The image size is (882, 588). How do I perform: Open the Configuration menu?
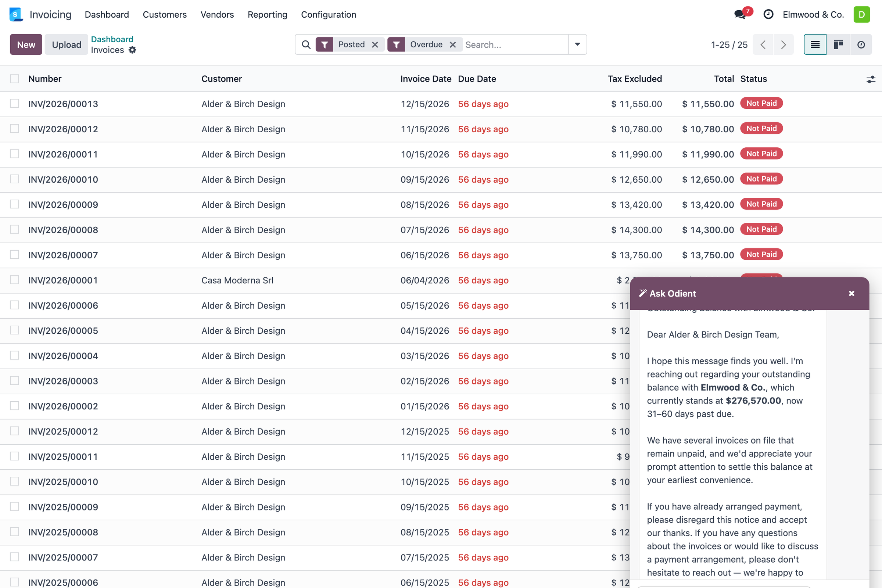pos(329,15)
